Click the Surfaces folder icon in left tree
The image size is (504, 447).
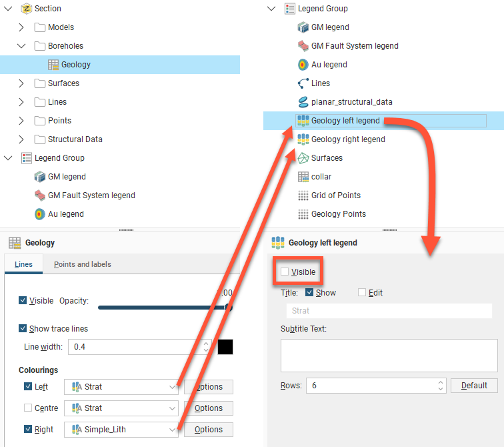[40, 83]
